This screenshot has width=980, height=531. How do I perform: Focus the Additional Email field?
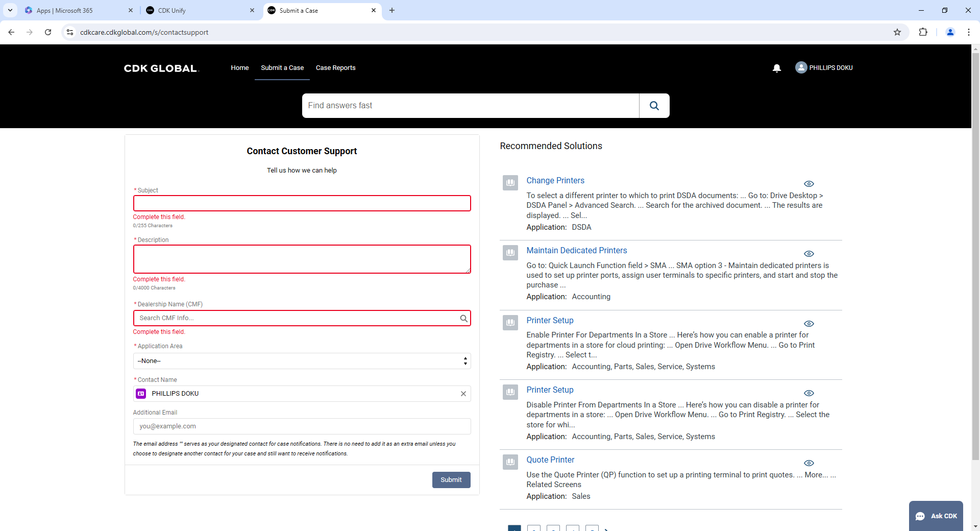302,426
